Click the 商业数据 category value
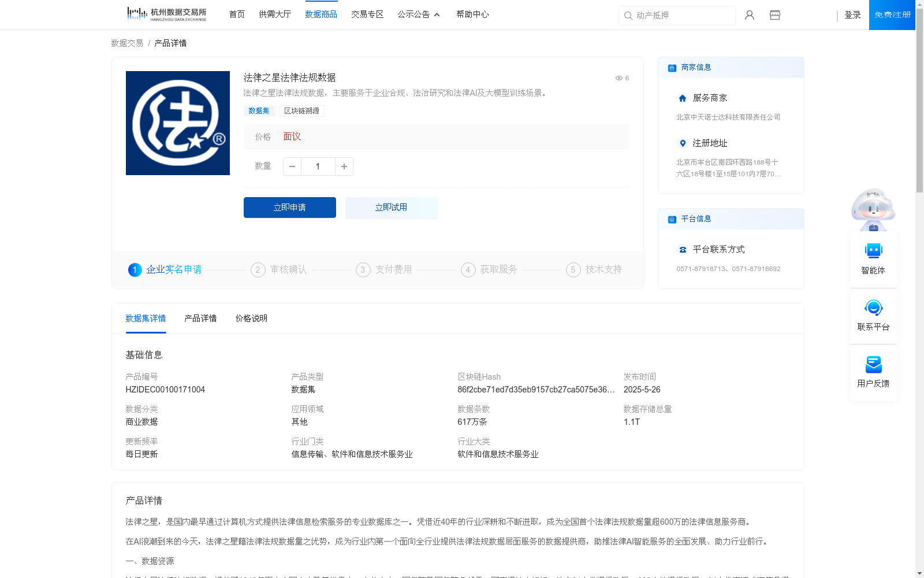This screenshot has width=924, height=578. click(x=141, y=422)
